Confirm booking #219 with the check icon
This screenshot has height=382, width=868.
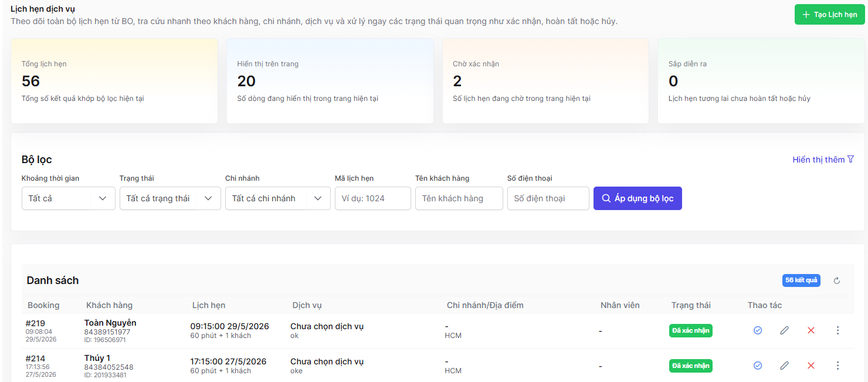[758, 330]
